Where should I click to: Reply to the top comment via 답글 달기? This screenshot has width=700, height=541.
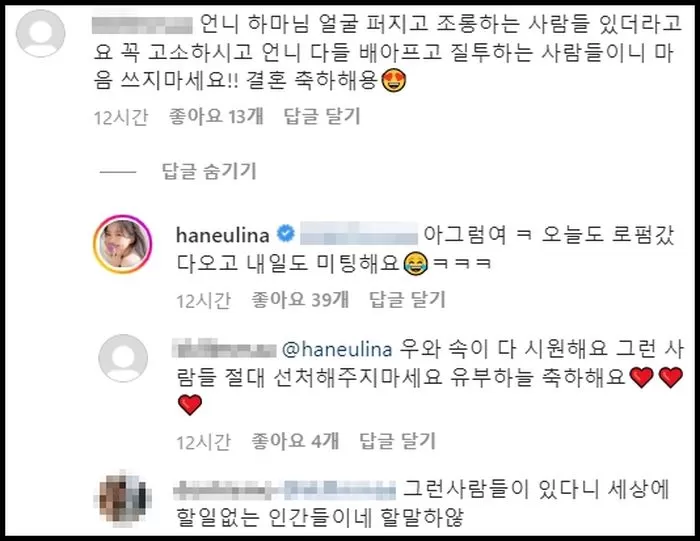click(322, 116)
